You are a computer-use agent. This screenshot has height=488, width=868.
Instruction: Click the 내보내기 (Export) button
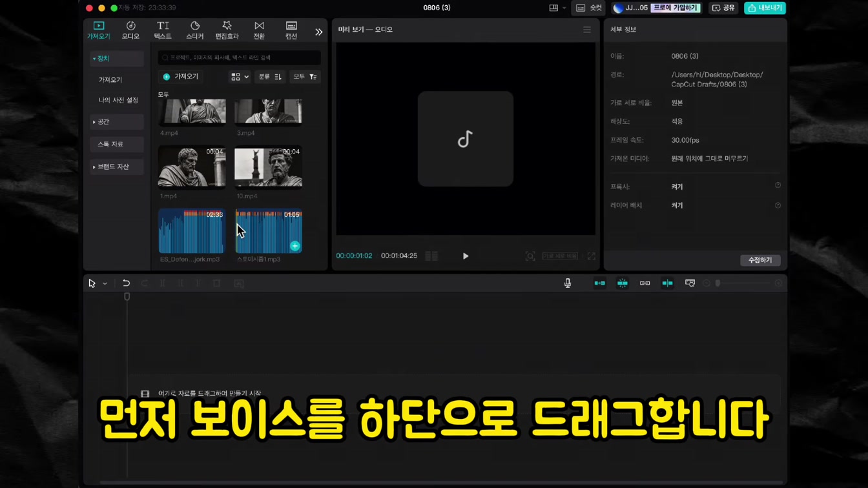click(765, 8)
